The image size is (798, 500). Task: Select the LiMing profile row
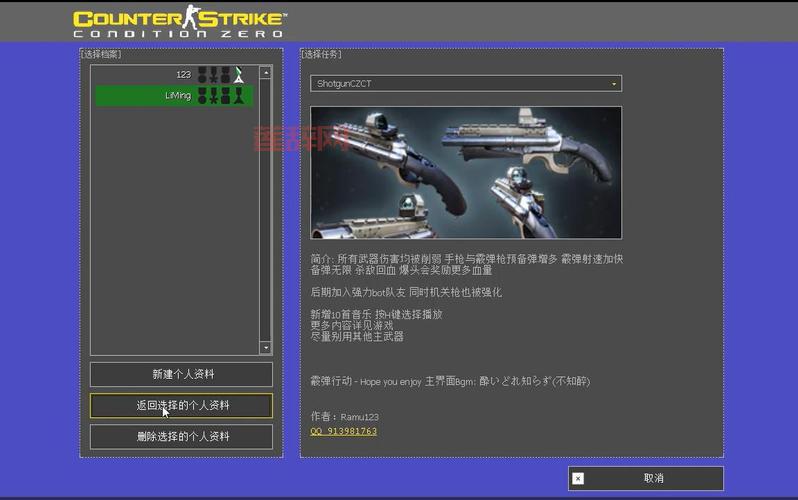coord(175,95)
